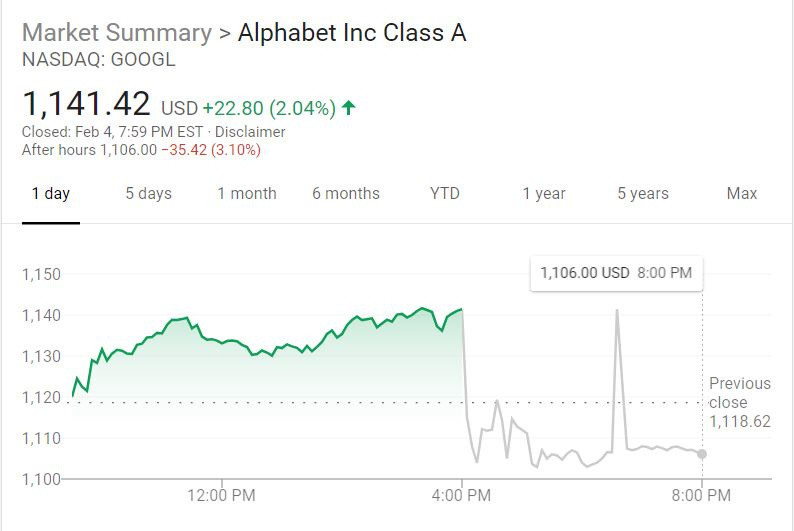Open the 1 month chart view

pos(247,194)
